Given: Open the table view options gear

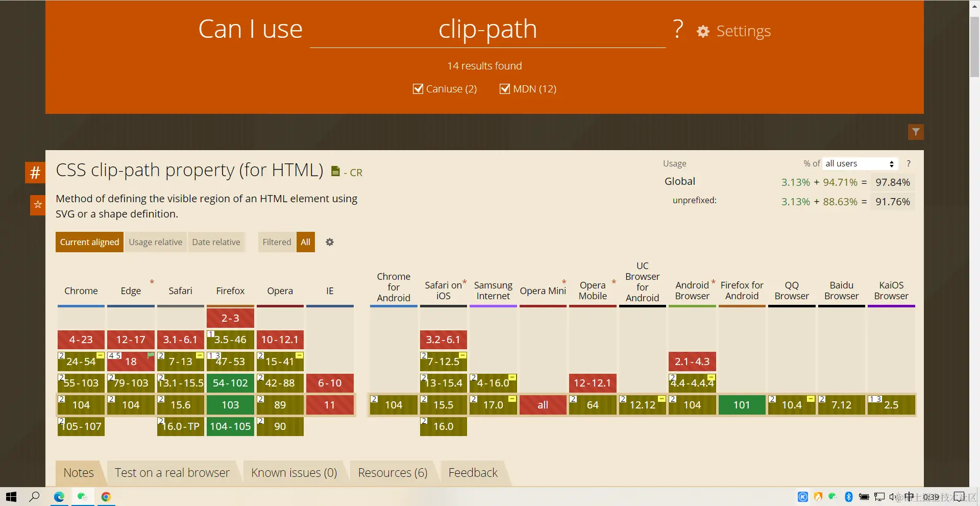Looking at the screenshot, I should tap(330, 242).
